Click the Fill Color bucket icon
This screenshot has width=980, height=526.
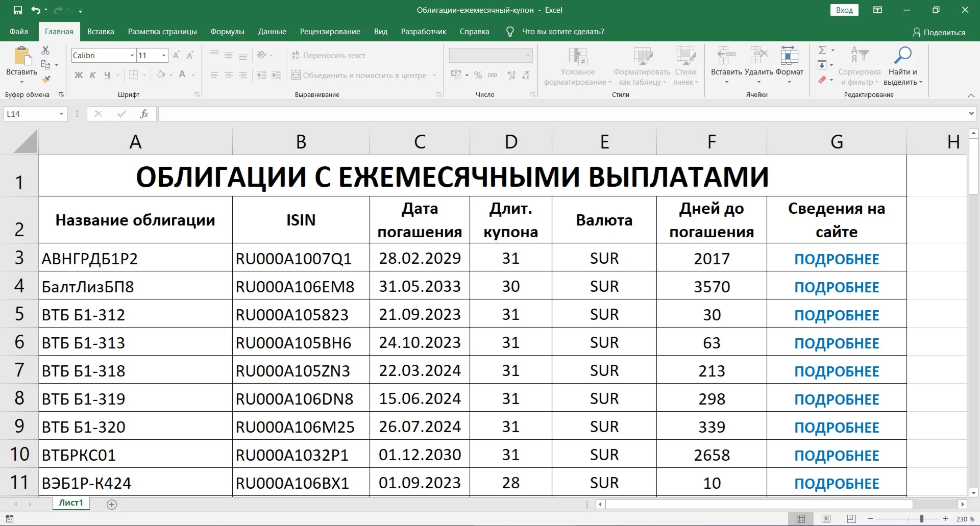160,74
